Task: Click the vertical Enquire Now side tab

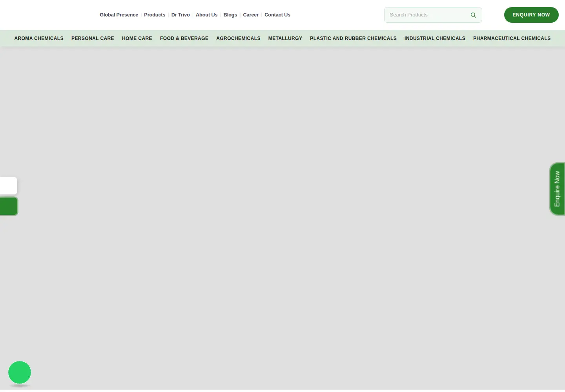Action: (x=557, y=189)
